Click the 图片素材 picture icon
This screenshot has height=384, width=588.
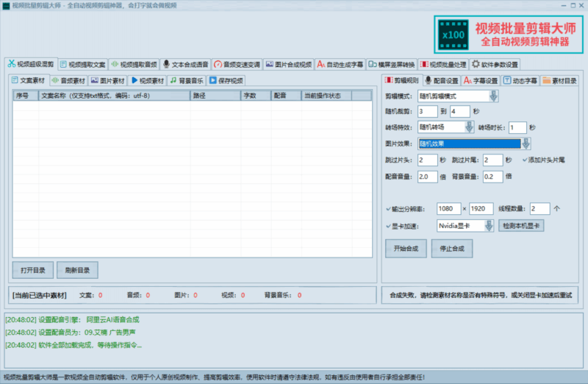(95, 80)
